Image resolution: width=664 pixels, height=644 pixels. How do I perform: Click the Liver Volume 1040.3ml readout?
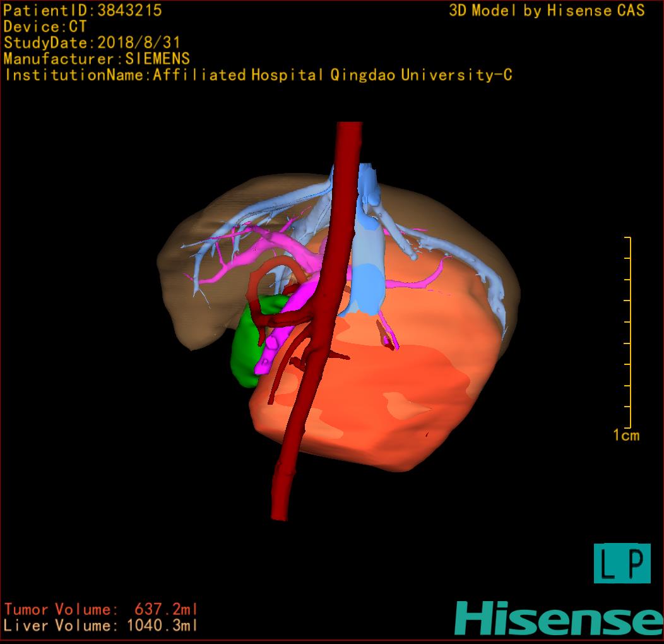pyautogui.click(x=101, y=626)
